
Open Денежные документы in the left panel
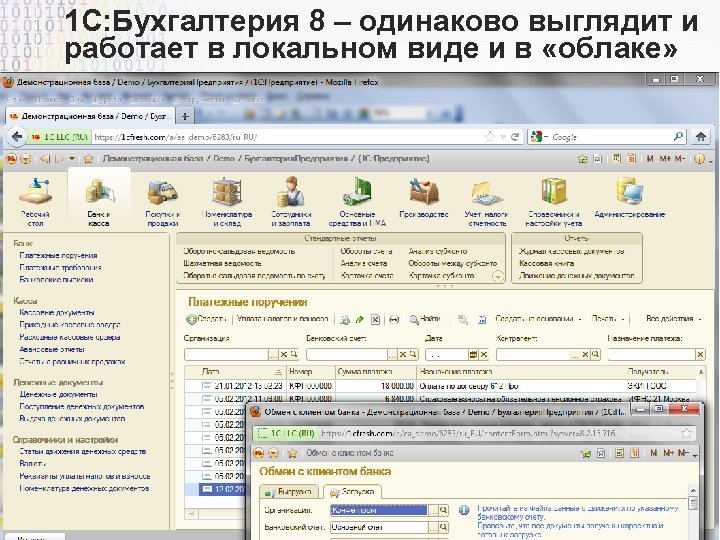(x=58, y=394)
